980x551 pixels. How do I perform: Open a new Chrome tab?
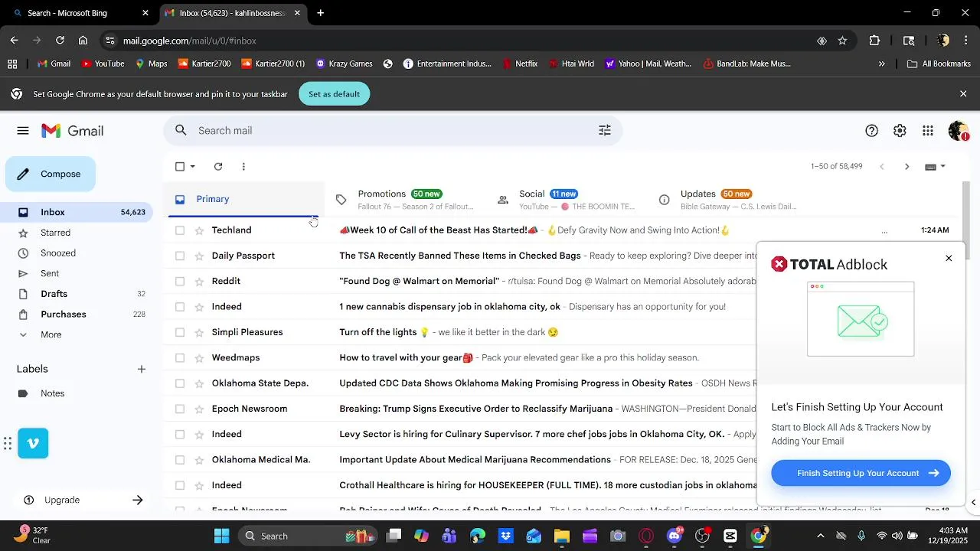click(x=320, y=13)
